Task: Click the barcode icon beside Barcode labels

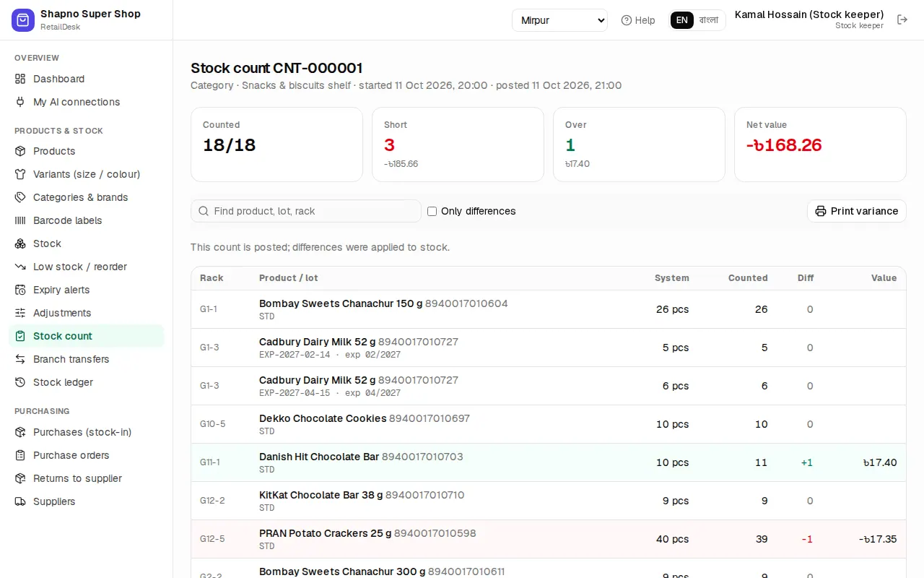Action: pyautogui.click(x=20, y=220)
